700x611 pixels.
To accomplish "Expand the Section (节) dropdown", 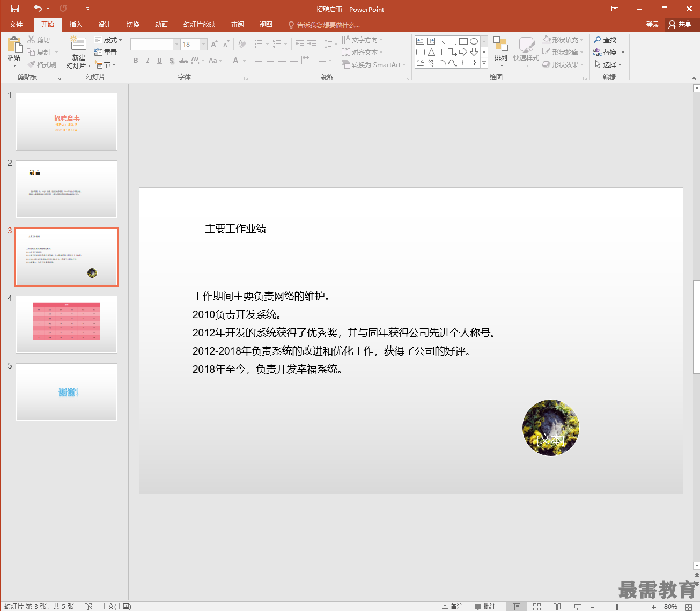I will [105, 64].
